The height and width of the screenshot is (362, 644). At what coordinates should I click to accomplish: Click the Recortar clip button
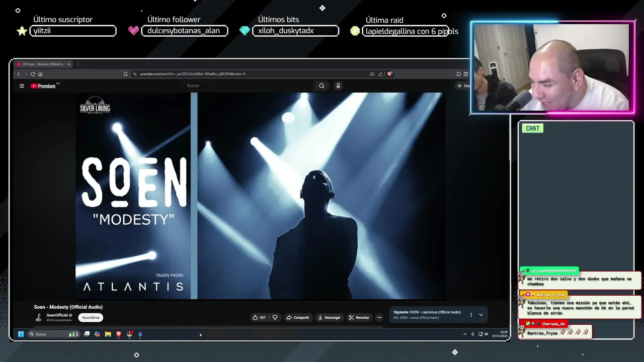(x=359, y=317)
